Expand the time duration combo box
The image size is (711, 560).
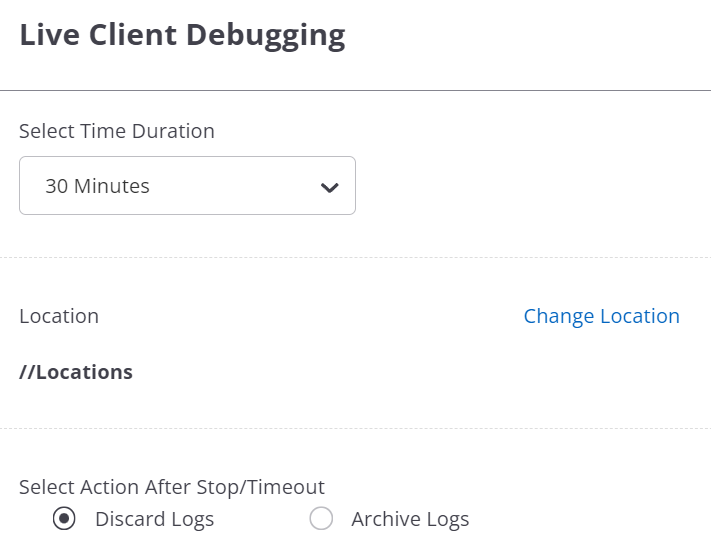click(187, 186)
